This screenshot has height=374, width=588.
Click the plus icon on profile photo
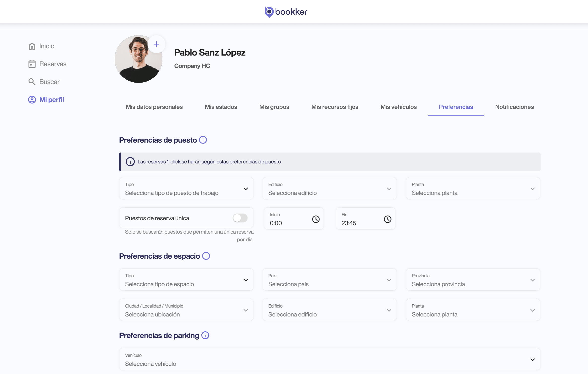(x=156, y=44)
